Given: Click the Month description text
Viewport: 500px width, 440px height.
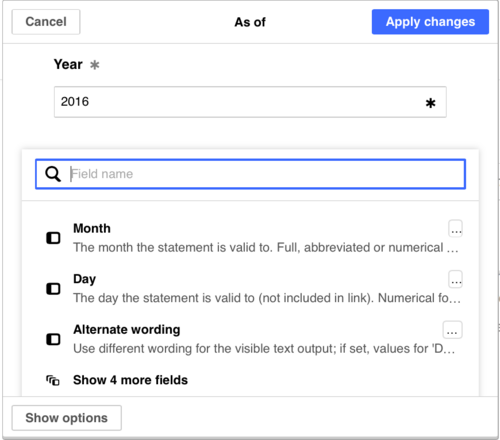Looking at the screenshot, I should tap(266, 248).
